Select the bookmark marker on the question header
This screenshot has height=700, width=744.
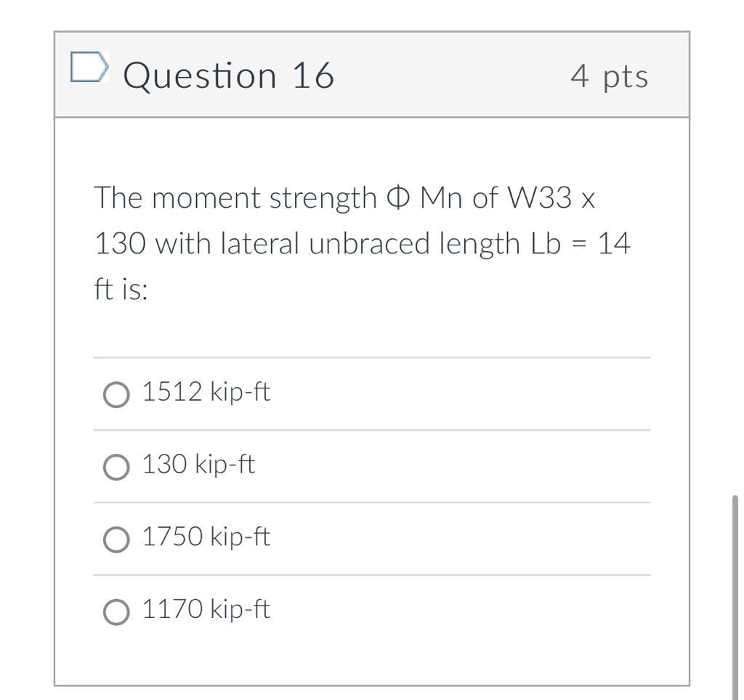click(88, 68)
